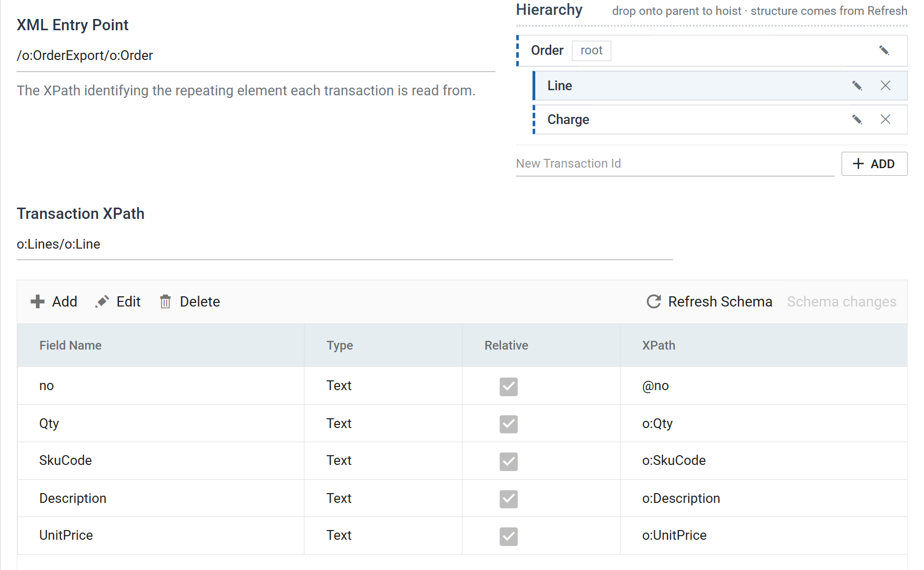This screenshot has width=924, height=570.
Task: Click the XML Entry Point path field
Action: pos(256,55)
